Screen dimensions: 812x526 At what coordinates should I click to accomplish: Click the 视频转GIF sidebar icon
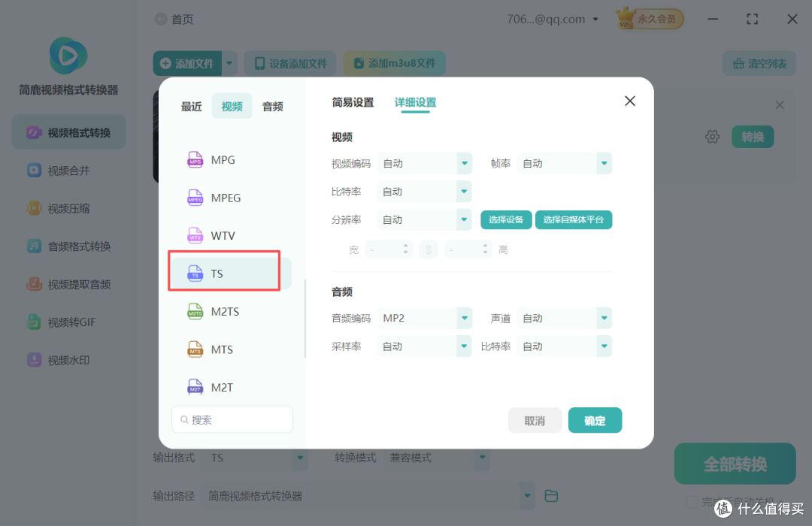(x=34, y=322)
